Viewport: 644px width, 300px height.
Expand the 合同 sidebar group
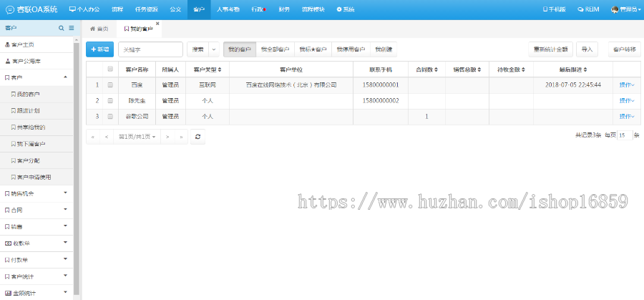coord(37,210)
